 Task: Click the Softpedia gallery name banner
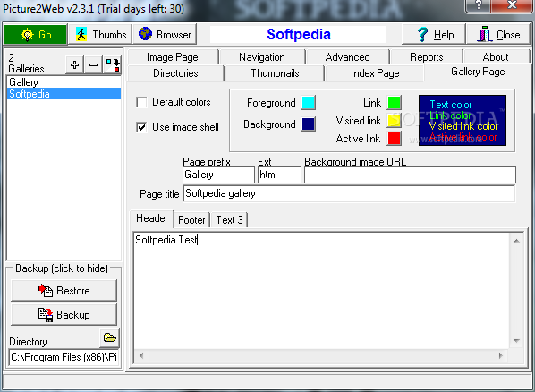298,35
